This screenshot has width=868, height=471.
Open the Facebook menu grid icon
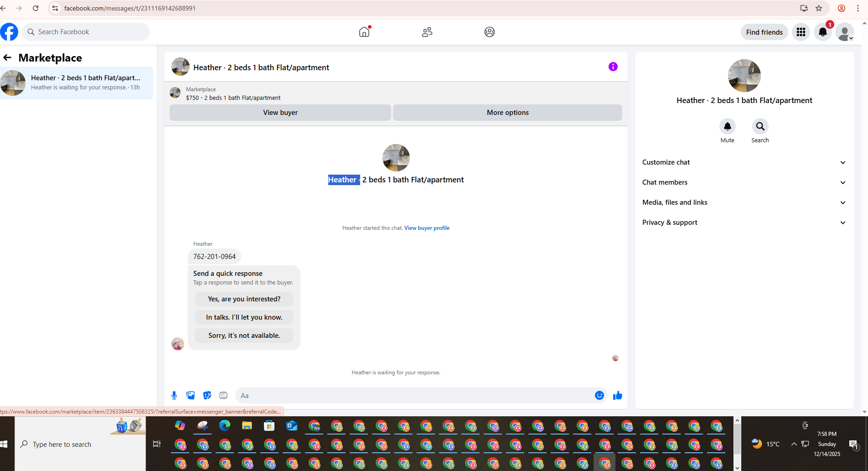[x=801, y=32]
